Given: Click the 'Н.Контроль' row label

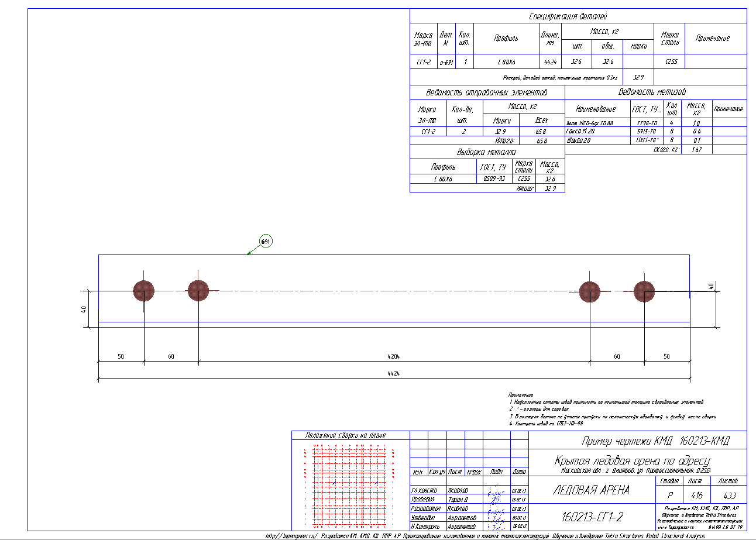Looking at the screenshot, I should pos(427,527).
